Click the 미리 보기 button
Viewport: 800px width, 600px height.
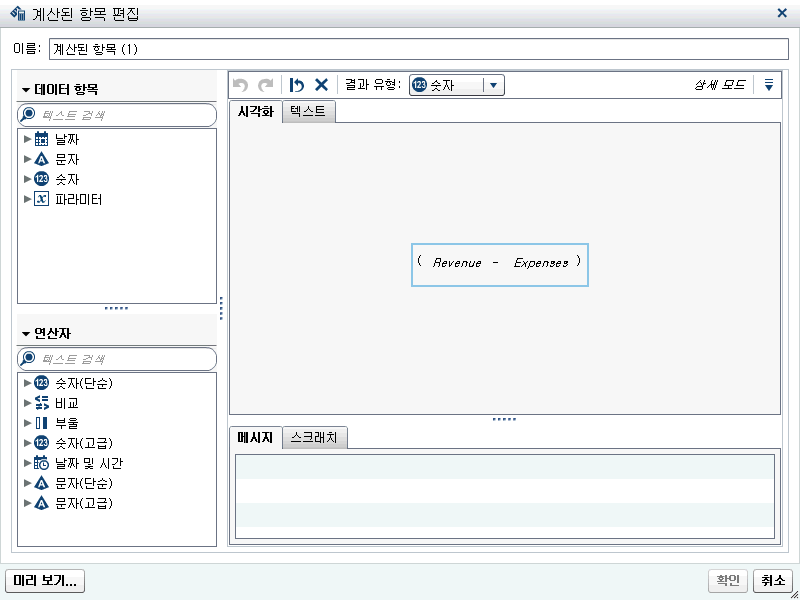44,580
